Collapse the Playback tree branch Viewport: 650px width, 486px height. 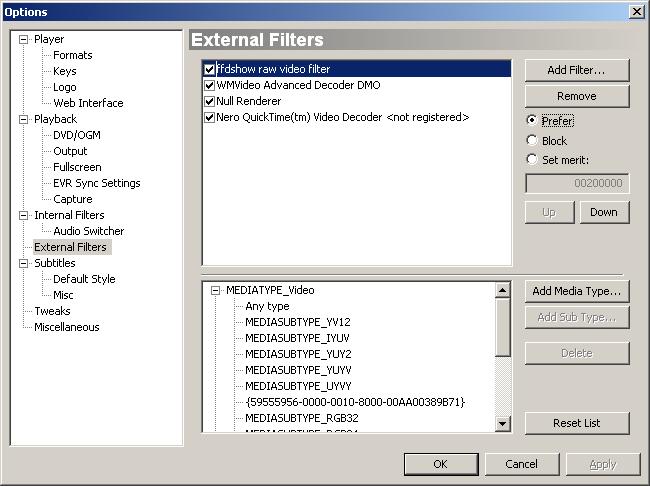click(24, 119)
